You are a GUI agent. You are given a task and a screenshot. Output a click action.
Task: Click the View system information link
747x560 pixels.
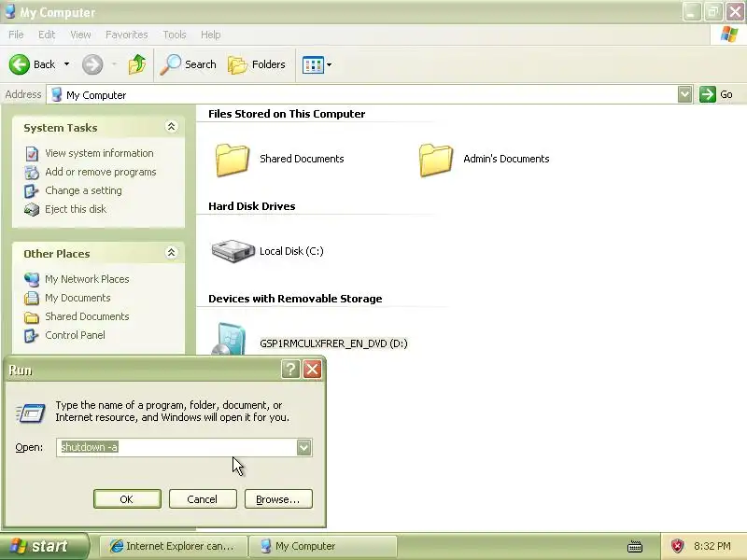(99, 153)
